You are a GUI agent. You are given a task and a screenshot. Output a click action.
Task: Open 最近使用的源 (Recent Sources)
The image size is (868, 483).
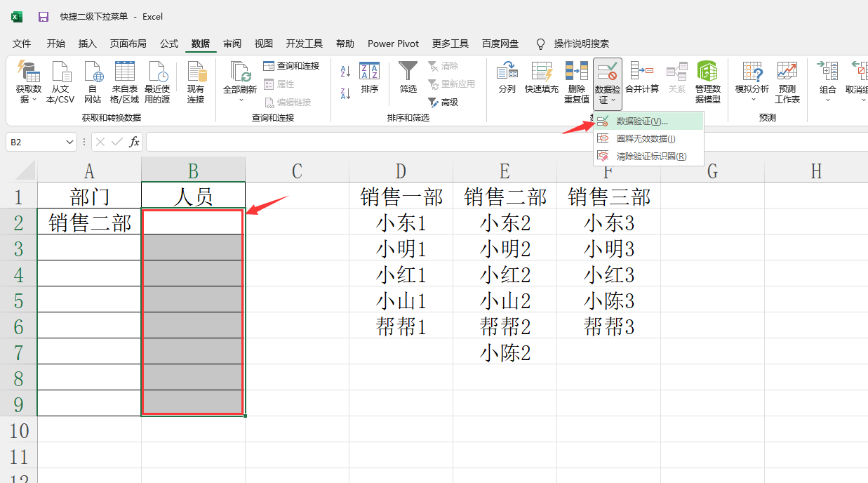pyautogui.click(x=157, y=83)
